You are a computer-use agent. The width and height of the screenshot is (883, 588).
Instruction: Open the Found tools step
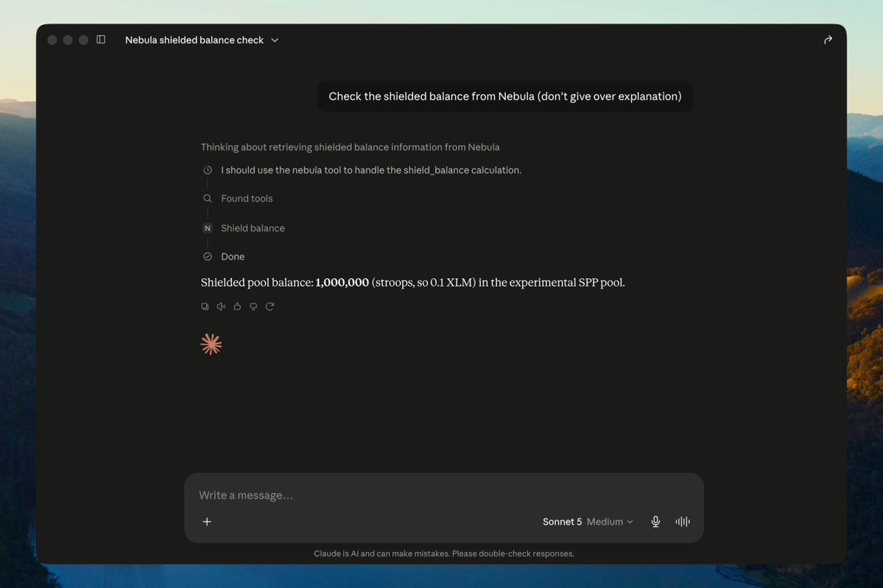coord(247,198)
